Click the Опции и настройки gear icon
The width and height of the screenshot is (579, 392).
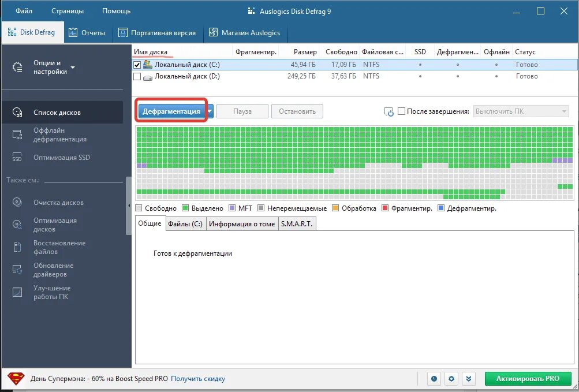[17, 67]
